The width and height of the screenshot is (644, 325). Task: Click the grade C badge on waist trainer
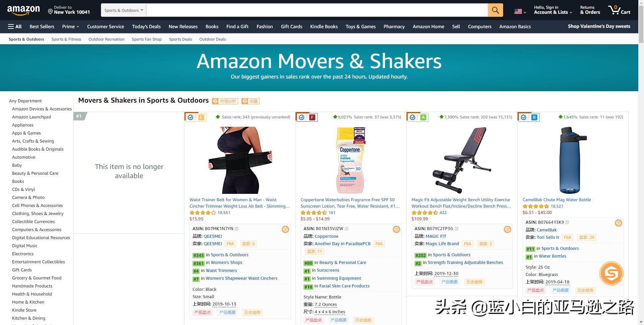pos(201,117)
